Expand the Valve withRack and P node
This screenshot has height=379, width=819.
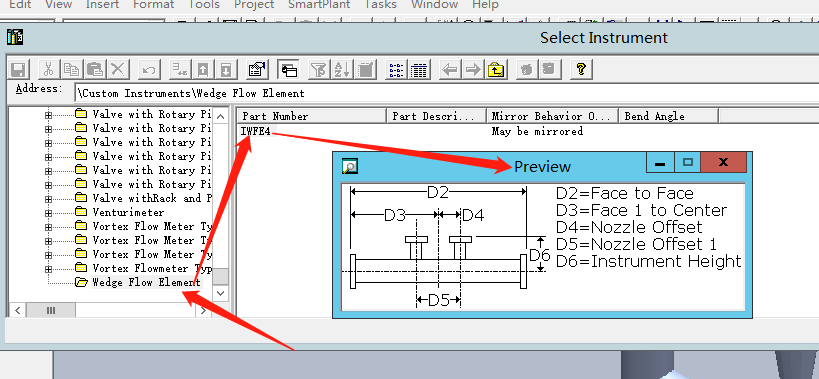click(49, 198)
